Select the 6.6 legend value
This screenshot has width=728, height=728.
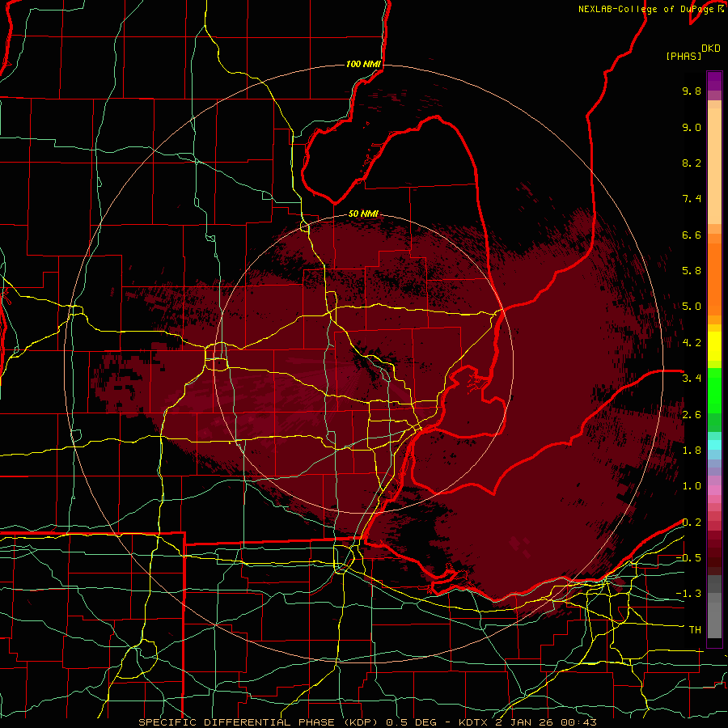692,235
